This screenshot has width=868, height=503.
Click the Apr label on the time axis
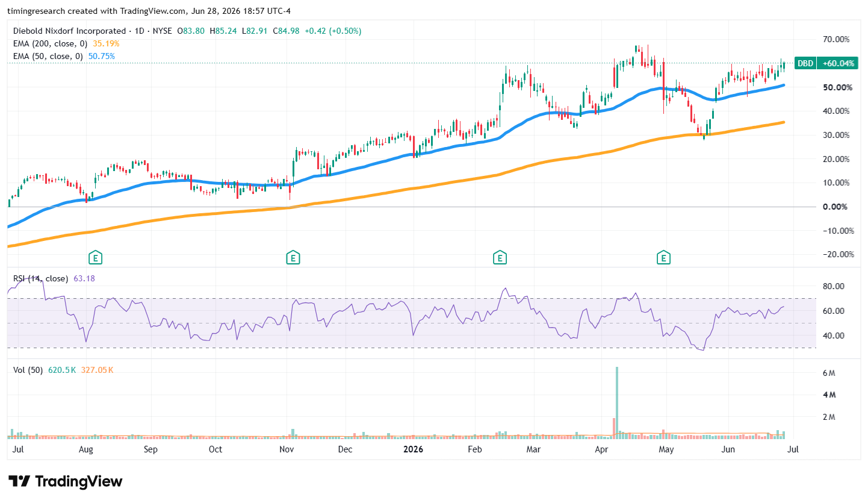click(x=601, y=449)
